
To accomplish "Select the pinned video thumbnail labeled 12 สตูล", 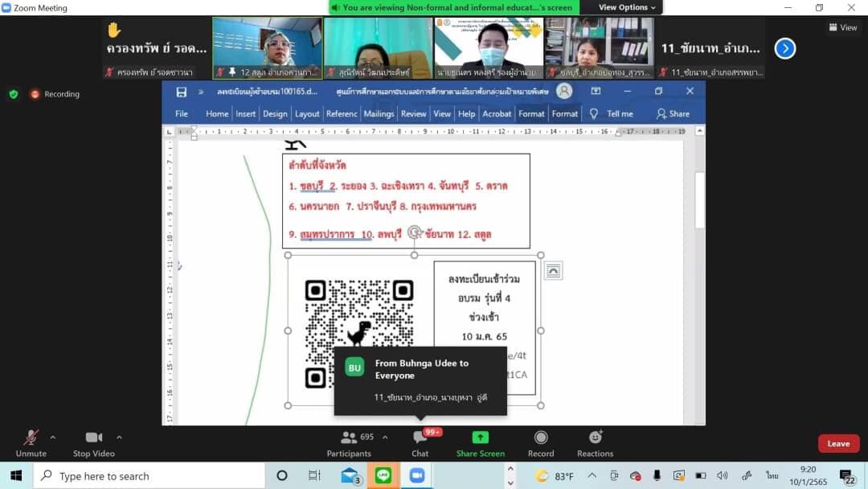I will click(267, 48).
